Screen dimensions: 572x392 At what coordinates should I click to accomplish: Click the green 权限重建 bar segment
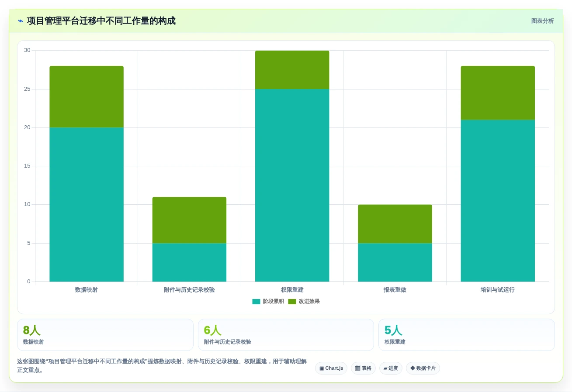click(292, 70)
